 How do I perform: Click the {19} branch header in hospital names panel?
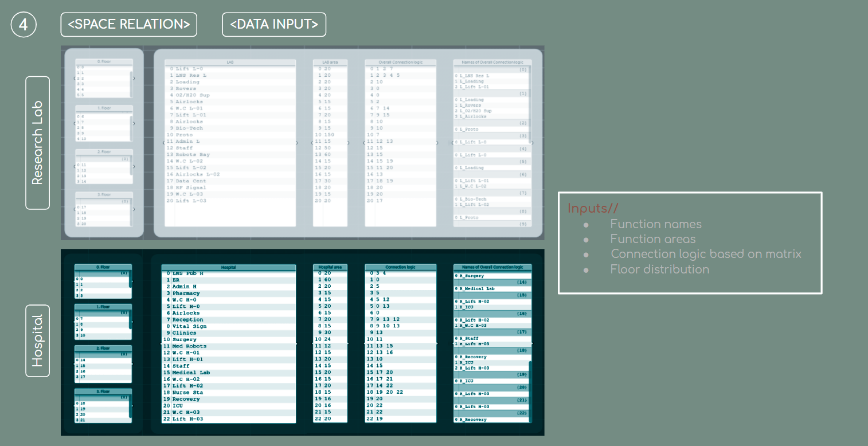492,374
